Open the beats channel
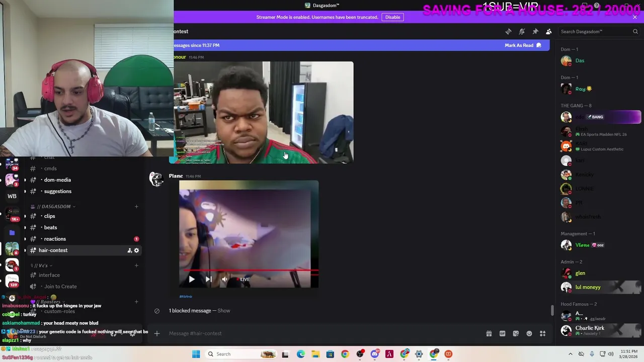644x362 pixels. (x=50, y=228)
